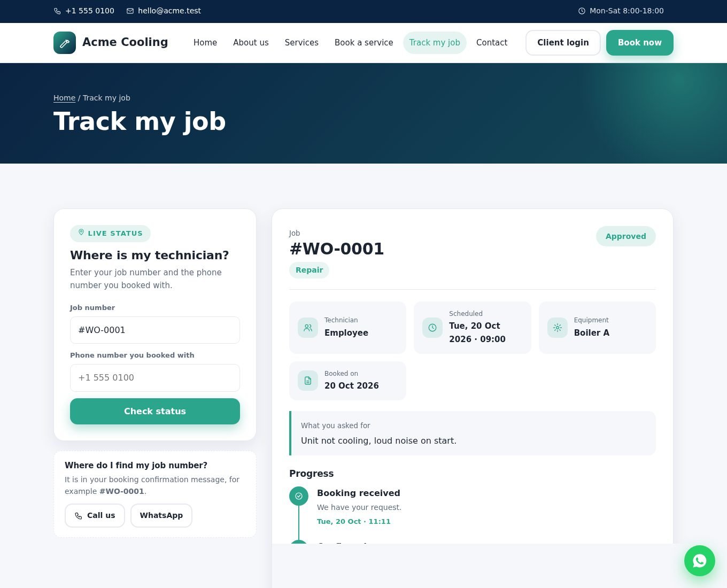Click the Approved status badge
This screenshot has width=727, height=588.
(x=626, y=236)
